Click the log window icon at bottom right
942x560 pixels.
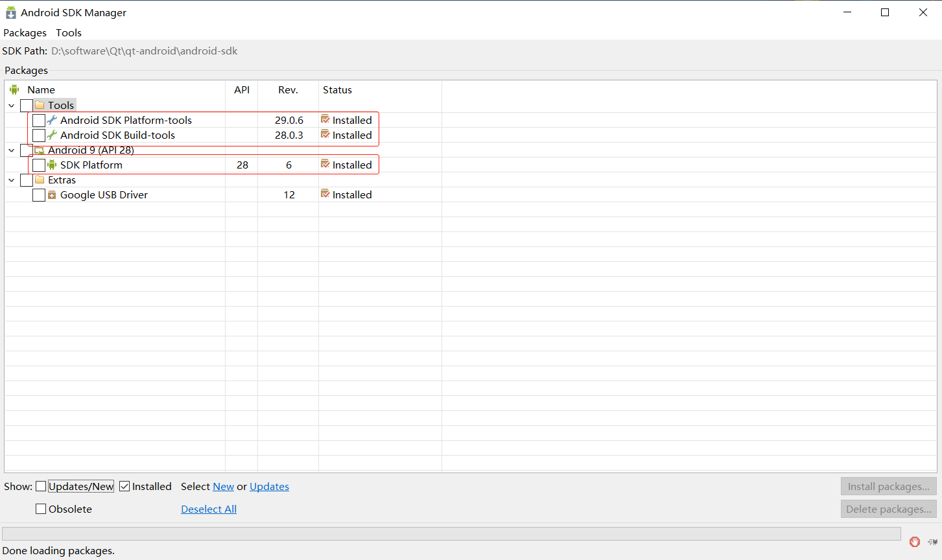tap(932, 542)
